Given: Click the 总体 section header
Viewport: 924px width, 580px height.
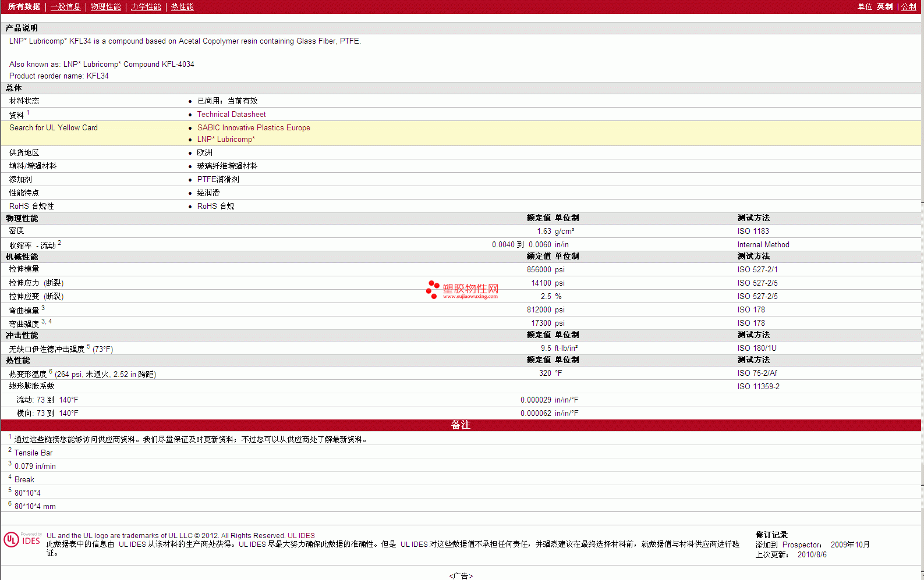Looking at the screenshot, I should [x=13, y=88].
